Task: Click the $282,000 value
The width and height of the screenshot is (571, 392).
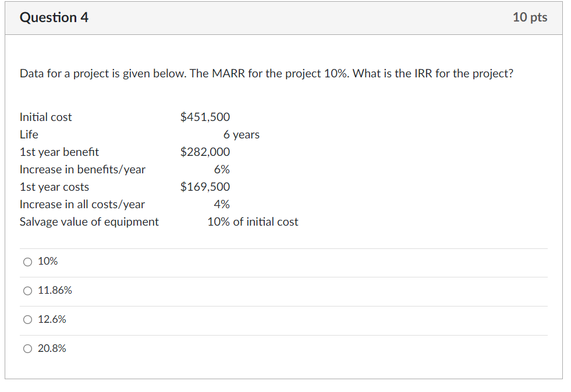Action: pos(205,152)
